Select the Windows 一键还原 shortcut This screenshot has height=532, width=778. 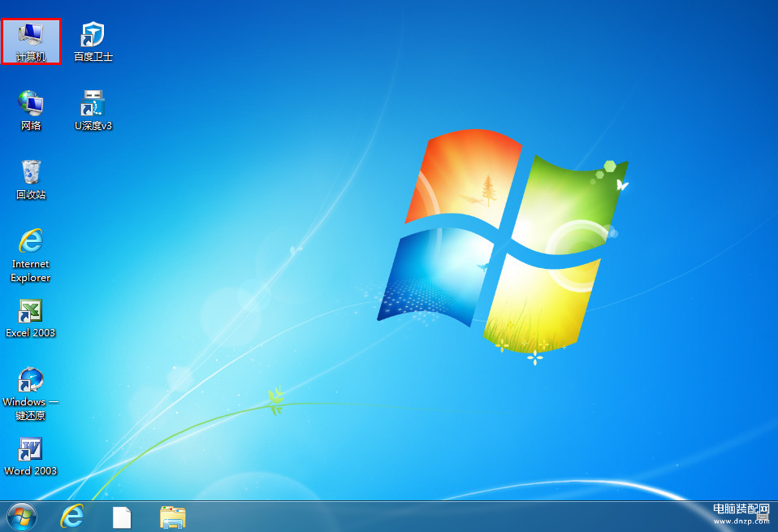click(31, 394)
